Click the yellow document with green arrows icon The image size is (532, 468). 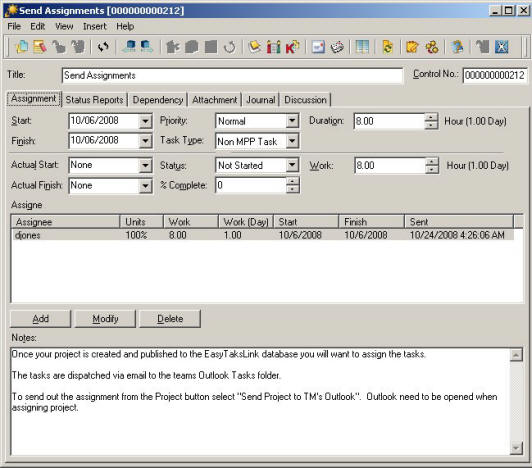point(388,47)
